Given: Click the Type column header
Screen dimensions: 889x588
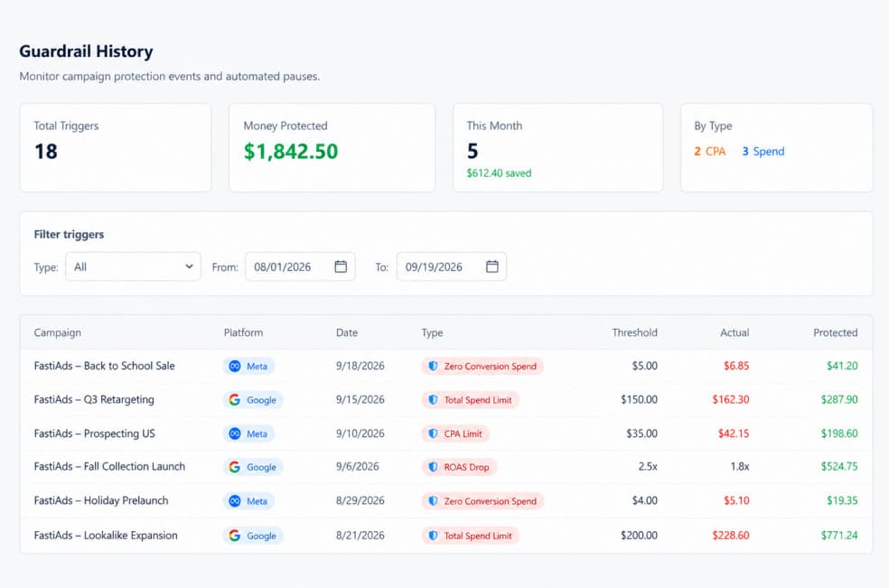Looking at the screenshot, I should tap(432, 333).
